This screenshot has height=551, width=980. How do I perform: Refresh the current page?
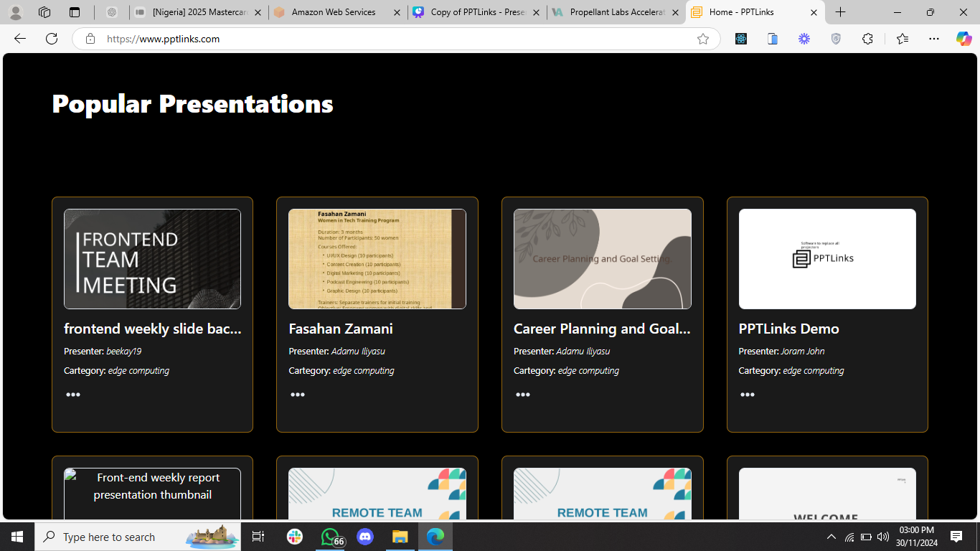coord(52,39)
